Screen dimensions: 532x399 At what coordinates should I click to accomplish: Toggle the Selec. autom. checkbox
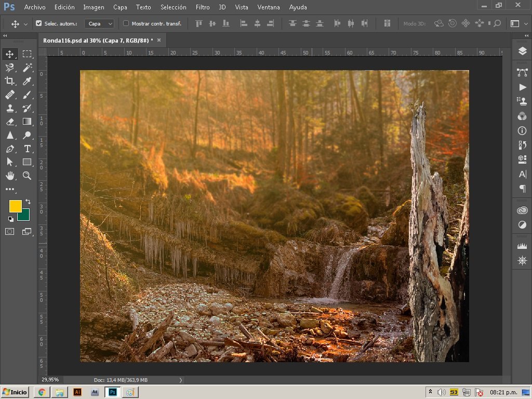(38, 23)
